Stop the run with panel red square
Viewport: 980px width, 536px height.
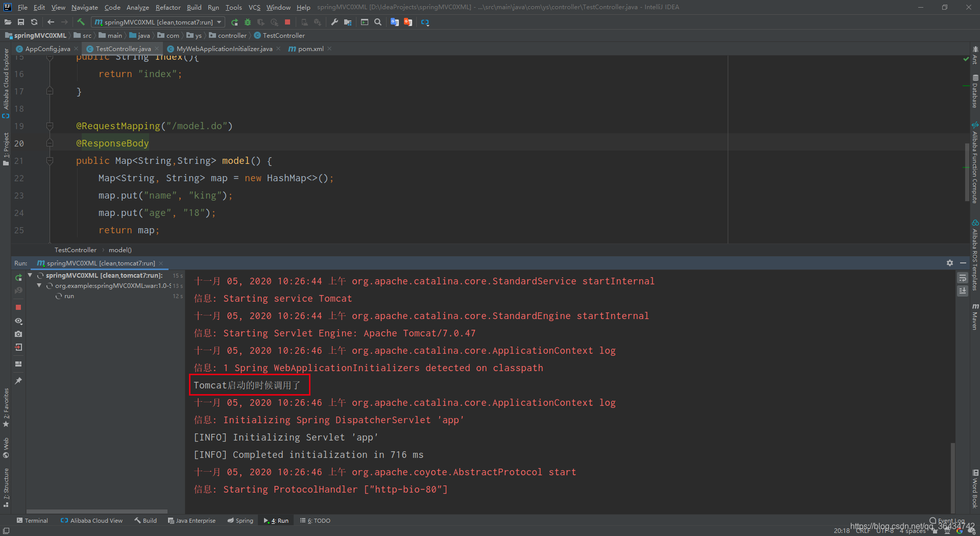click(18, 307)
